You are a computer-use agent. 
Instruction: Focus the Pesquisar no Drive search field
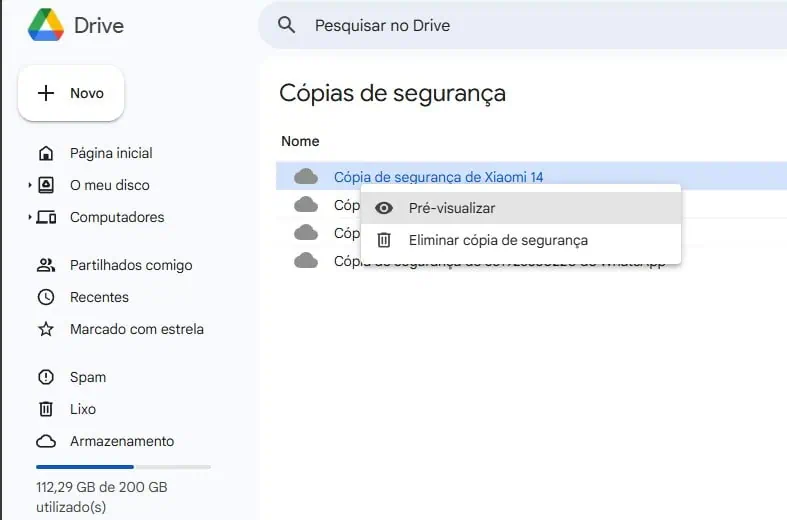click(522, 25)
